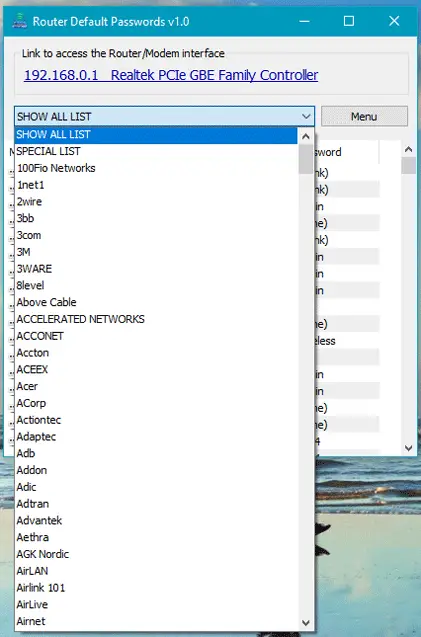
Task: Click the Menu button
Action: click(x=364, y=117)
